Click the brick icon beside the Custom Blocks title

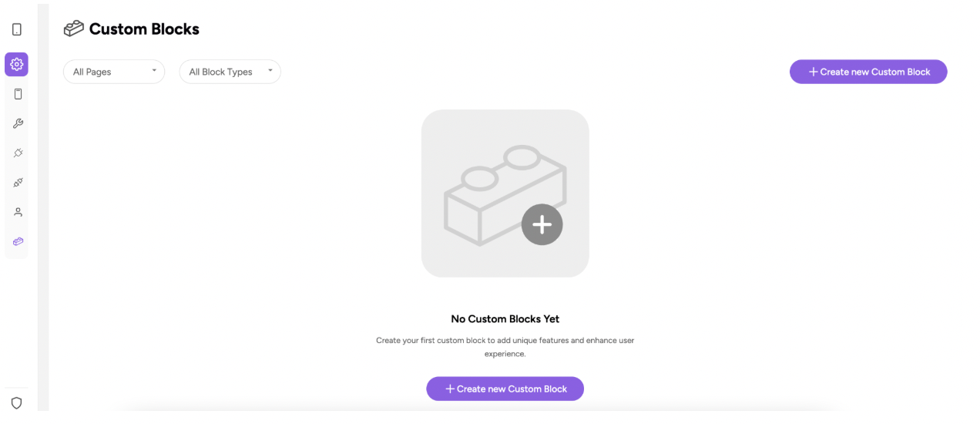pyautogui.click(x=74, y=29)
